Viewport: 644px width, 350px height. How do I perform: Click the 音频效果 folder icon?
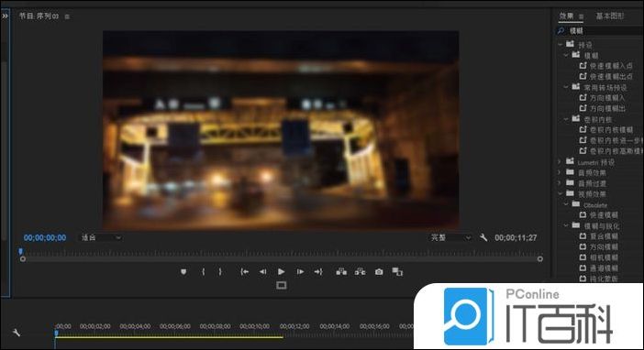click(x=570, y=172)
